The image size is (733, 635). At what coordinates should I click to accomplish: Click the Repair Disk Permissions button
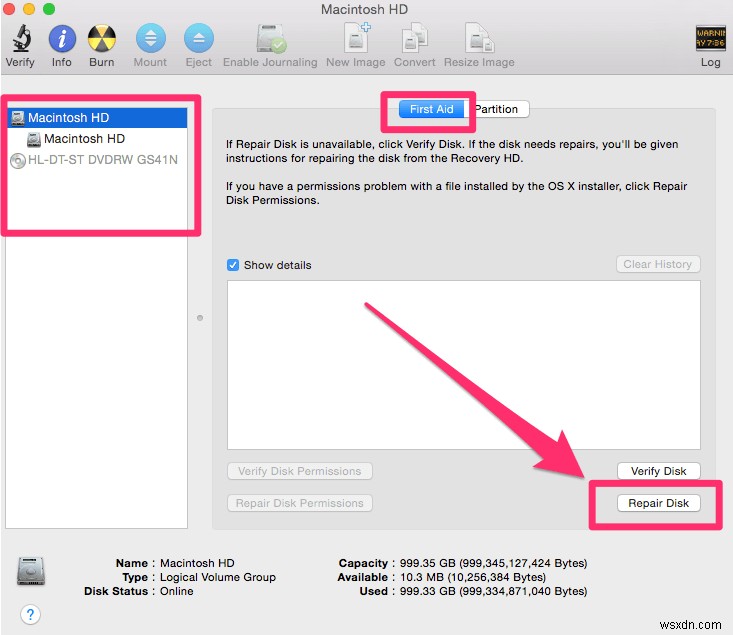(x=300, y=503)
